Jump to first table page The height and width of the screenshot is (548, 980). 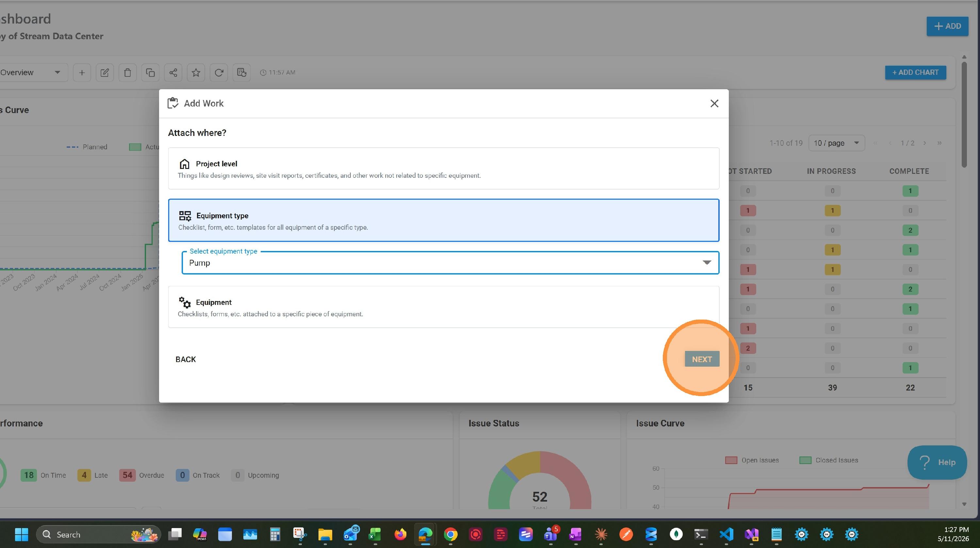tap(875, 143)
